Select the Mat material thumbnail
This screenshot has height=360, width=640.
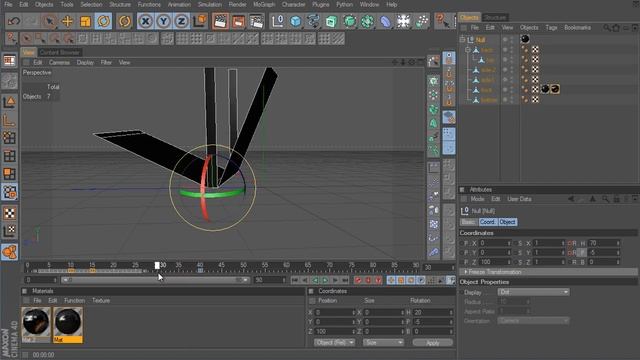click(x=68, y=324)
